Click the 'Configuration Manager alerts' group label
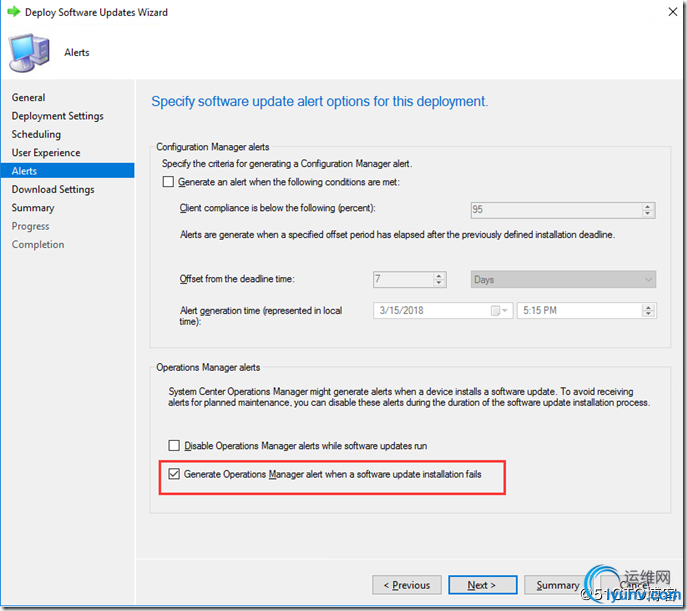687x611 pixels. pyautogui.click(x=212, y=147)
